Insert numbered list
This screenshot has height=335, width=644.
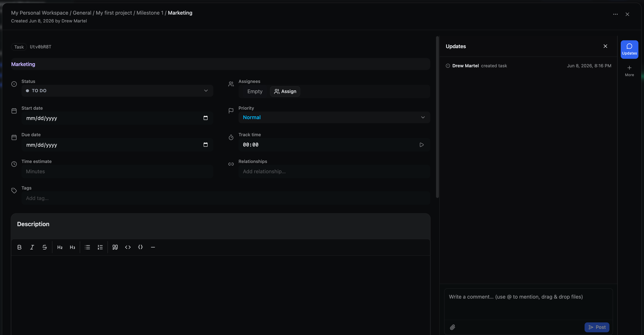pyautogui.click(x=100, y=247)
